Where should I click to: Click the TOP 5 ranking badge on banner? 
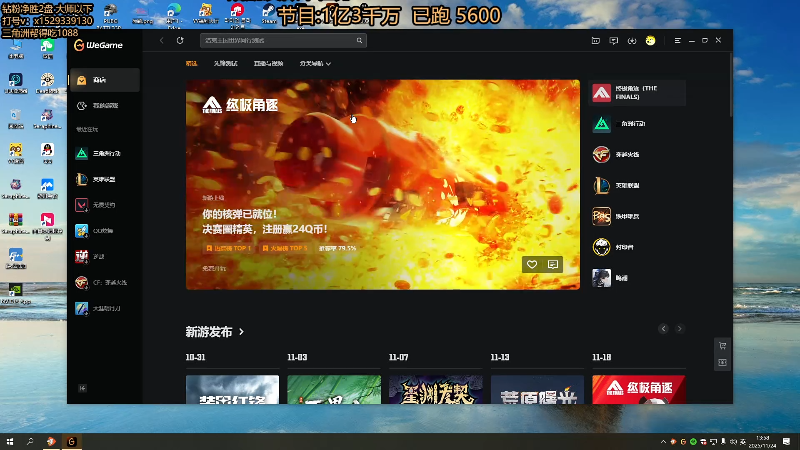285,248
